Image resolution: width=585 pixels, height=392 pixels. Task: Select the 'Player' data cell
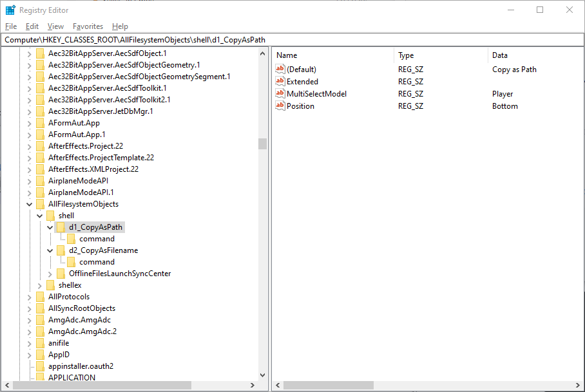click(x=502, y=94)
